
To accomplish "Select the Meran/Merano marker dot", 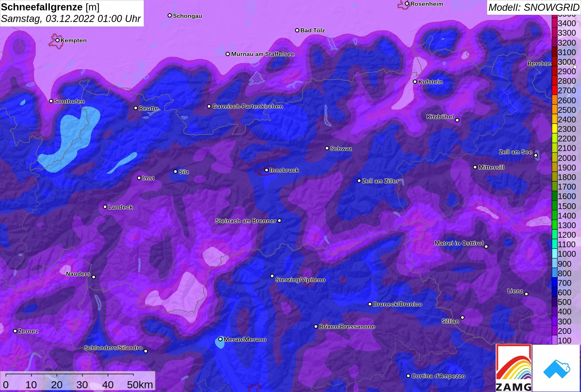I will coord(220,339).
